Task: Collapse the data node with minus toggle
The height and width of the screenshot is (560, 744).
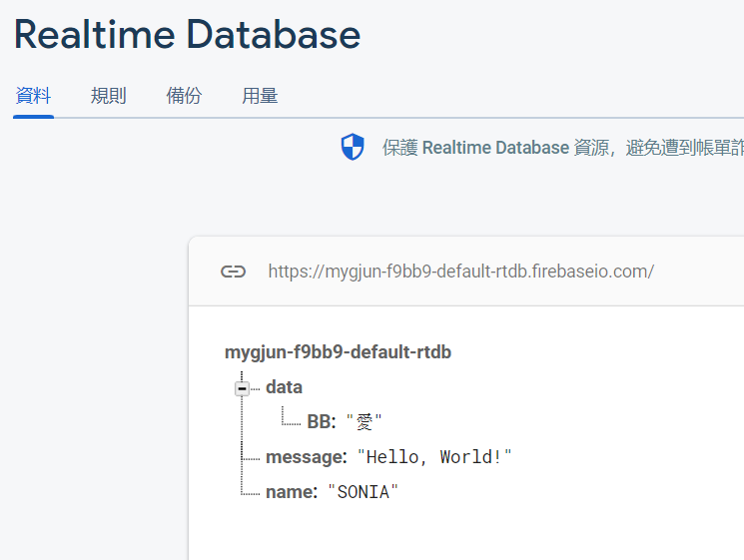Action: (x=242, y=389)
